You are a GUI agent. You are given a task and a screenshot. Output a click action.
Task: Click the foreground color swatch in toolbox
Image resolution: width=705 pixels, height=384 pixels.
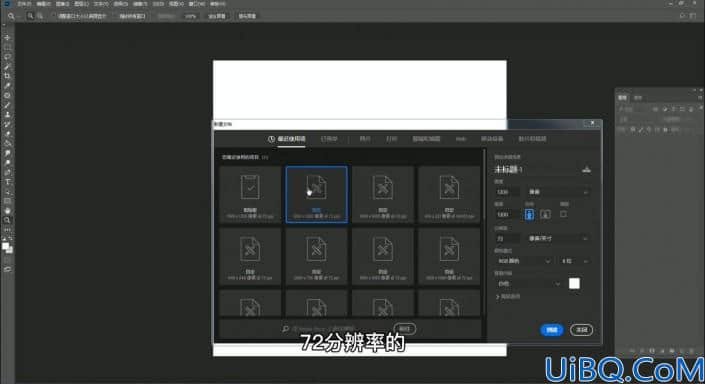tap(5, 246)
